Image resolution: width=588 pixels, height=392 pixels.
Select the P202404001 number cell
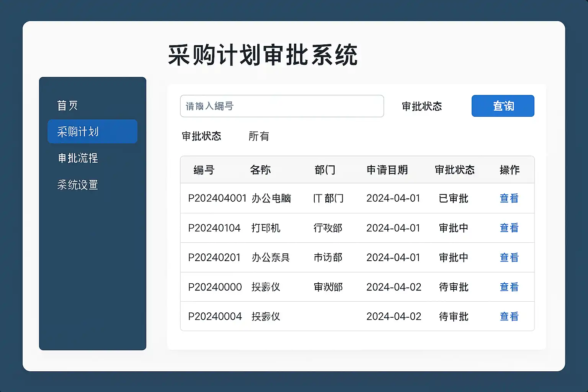(217, 198)
